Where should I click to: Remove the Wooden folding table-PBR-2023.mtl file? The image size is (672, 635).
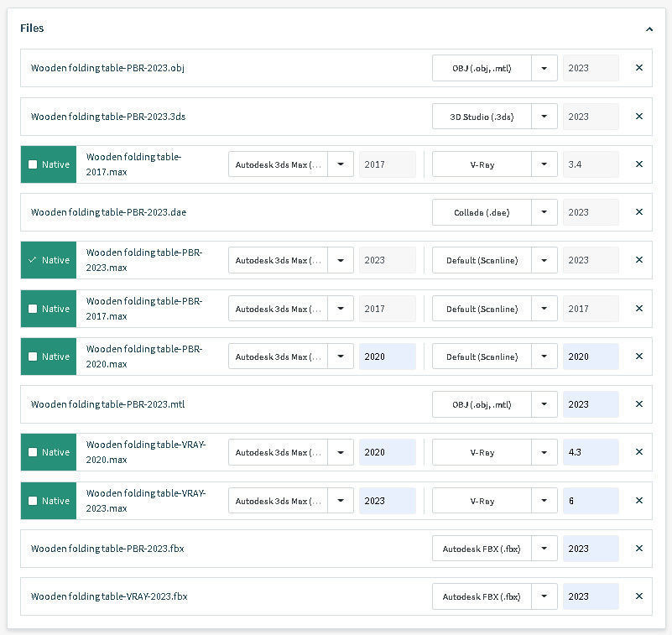tap(638, 404)
